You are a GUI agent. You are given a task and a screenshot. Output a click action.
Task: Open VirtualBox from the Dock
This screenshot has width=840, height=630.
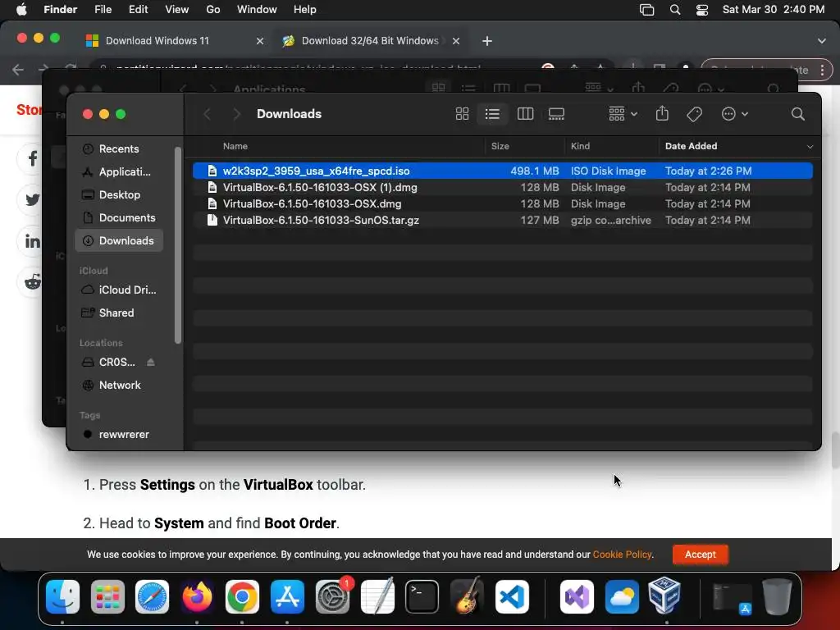(664, 596)
